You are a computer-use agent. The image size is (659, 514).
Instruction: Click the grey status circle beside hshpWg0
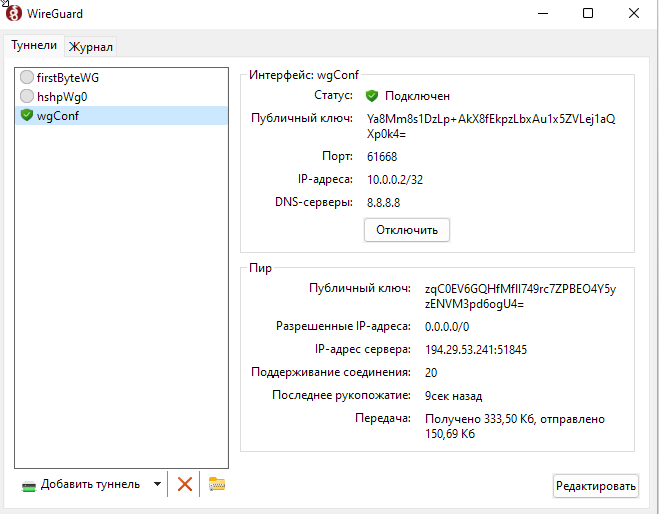coord(26,96)
